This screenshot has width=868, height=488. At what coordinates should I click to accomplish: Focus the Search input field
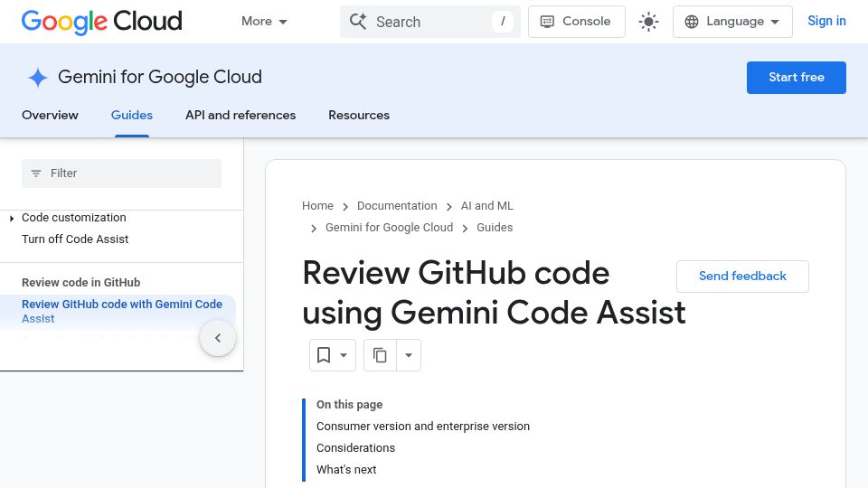coord(429,22)
